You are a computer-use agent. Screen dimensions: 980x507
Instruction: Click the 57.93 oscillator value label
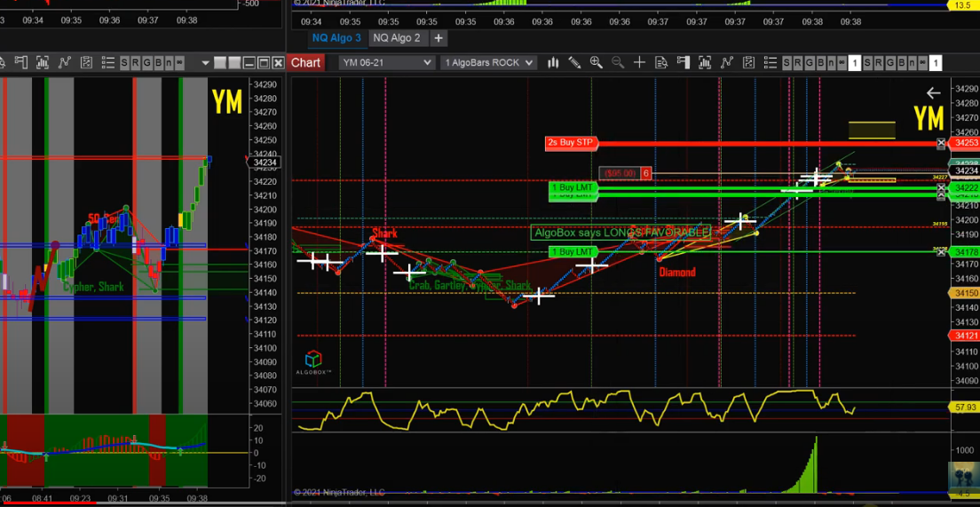coord(965,408)
